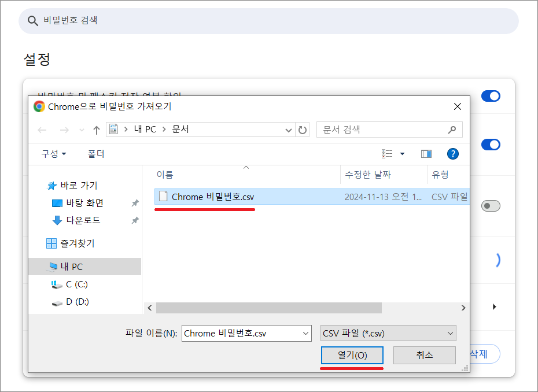538x392 pixels.
Task: Refresh the 문서 folder view
Action: click(x=303, y=130)
